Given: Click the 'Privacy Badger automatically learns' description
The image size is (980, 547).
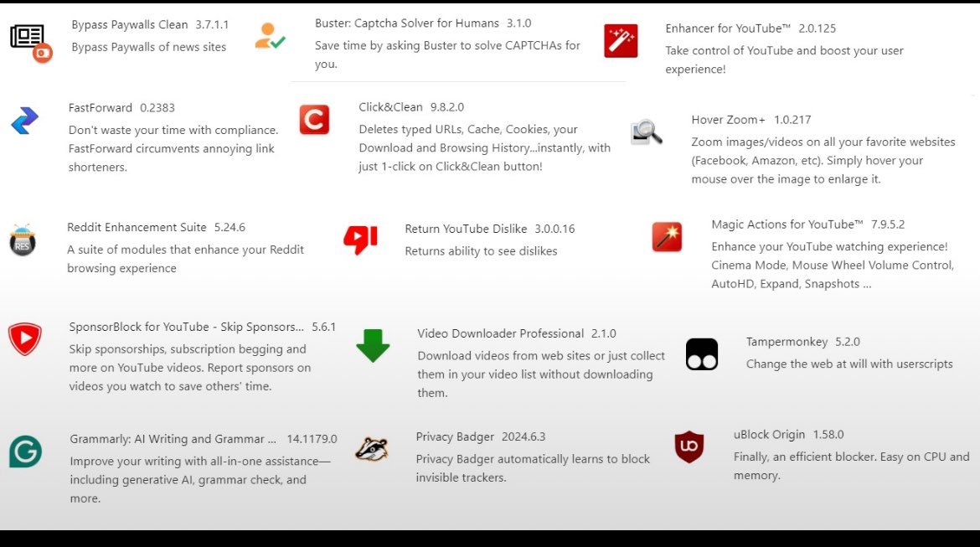Looking at the screenshot, I should [x=533, y=468].
